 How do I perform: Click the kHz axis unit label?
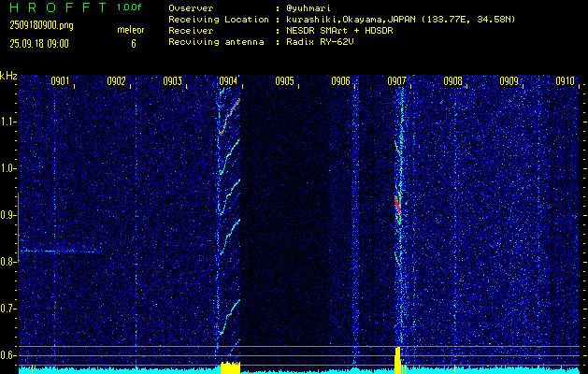click(x=8, y=76)
